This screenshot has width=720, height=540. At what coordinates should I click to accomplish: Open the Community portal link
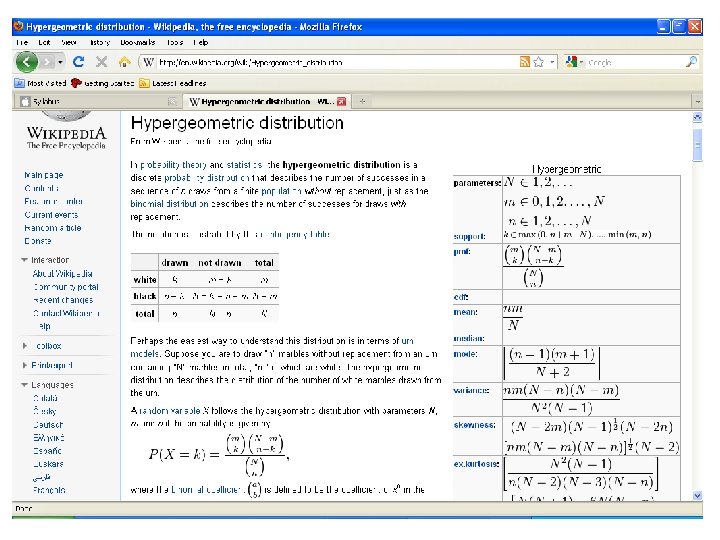pyautogui.click(x=66, y=287)
